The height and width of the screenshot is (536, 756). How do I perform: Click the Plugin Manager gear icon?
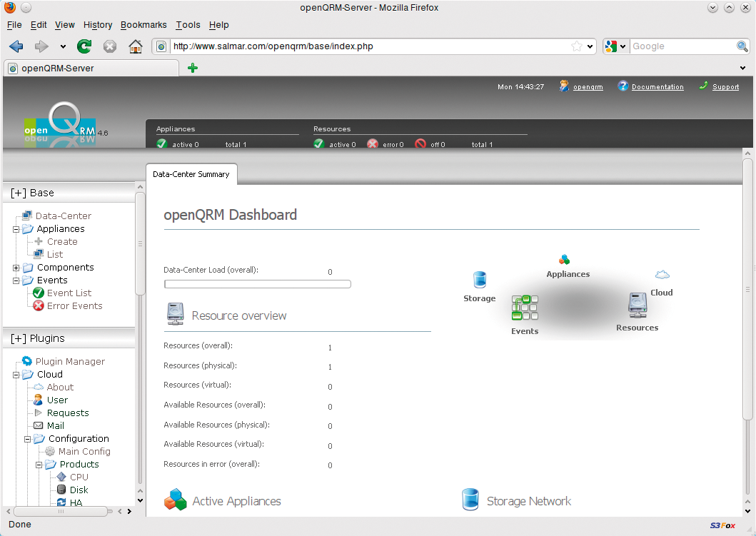click(27, 361)
